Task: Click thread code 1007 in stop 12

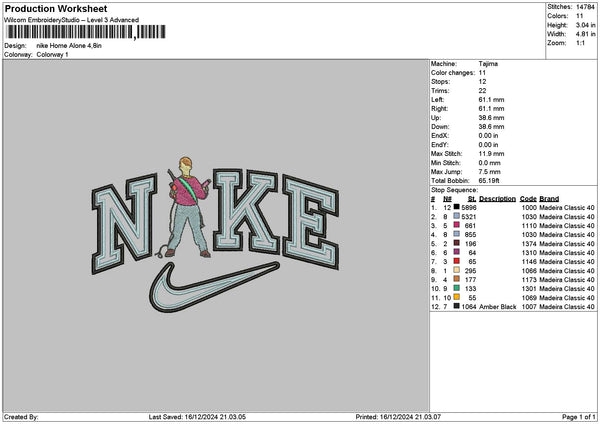Action: point(529,307)
